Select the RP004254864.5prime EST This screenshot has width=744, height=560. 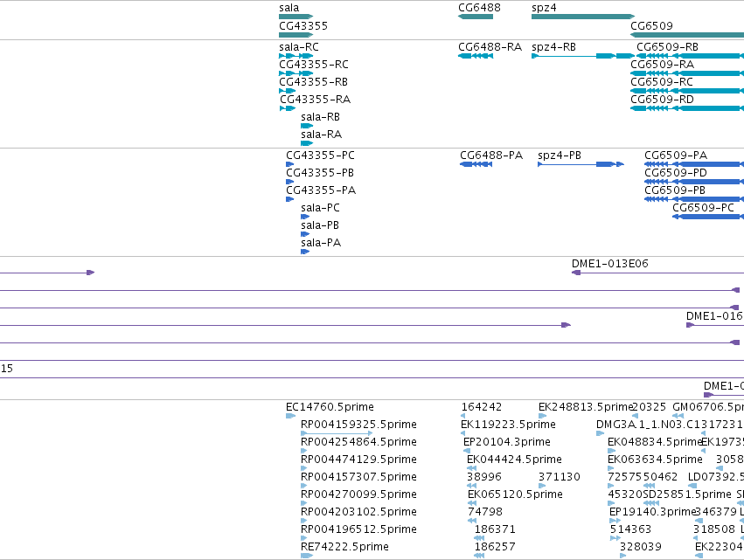click(303, 451)
